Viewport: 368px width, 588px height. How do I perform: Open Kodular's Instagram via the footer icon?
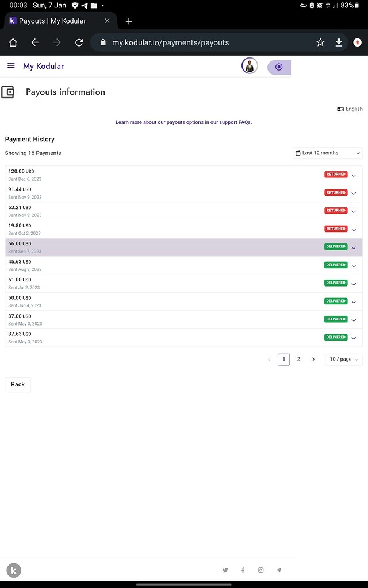tap(260, 570)
